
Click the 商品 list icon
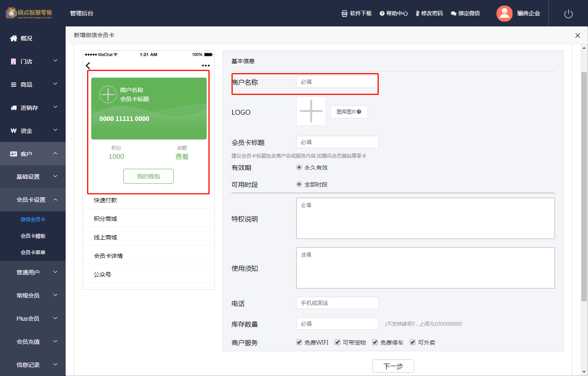point(14,85)
